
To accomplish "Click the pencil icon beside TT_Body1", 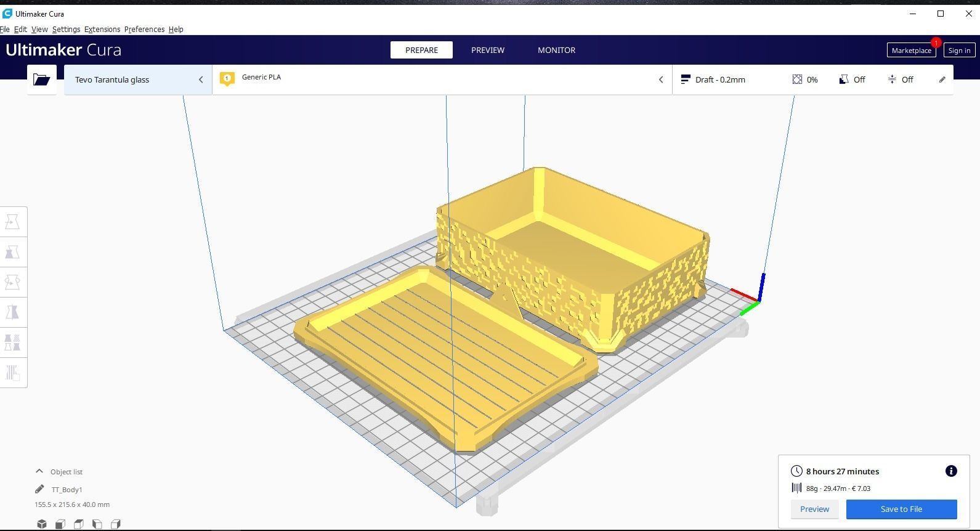I will pos(39,489).
